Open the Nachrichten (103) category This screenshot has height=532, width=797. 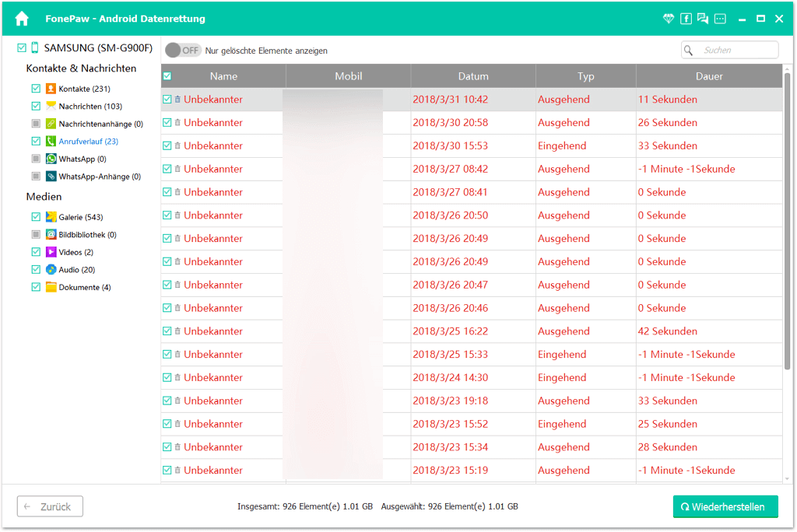[90, 107]
